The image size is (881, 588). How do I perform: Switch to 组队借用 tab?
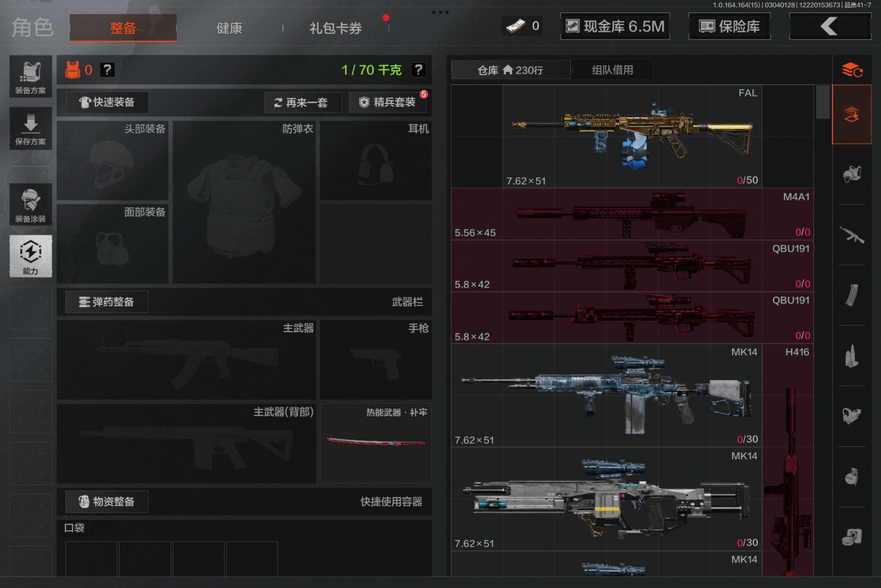(x=612, y=70)
